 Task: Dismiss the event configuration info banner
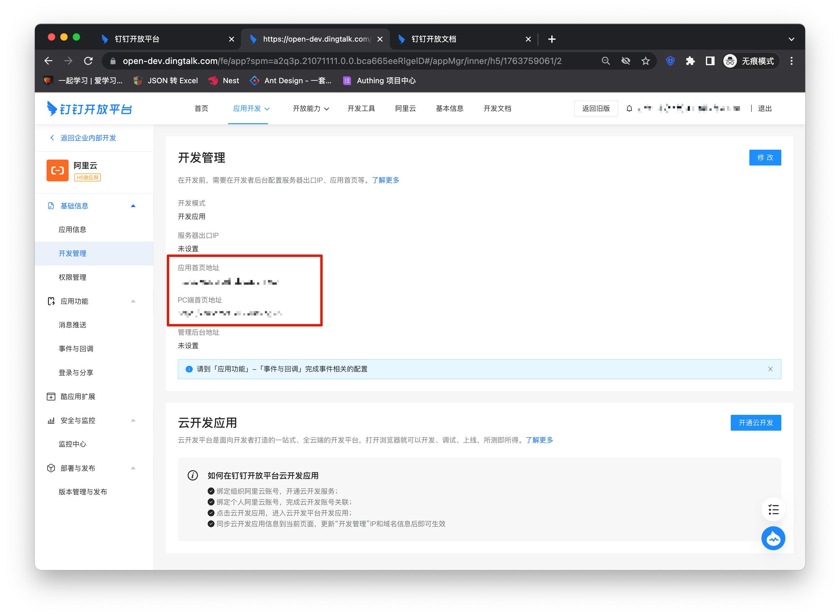coord(770,369)
